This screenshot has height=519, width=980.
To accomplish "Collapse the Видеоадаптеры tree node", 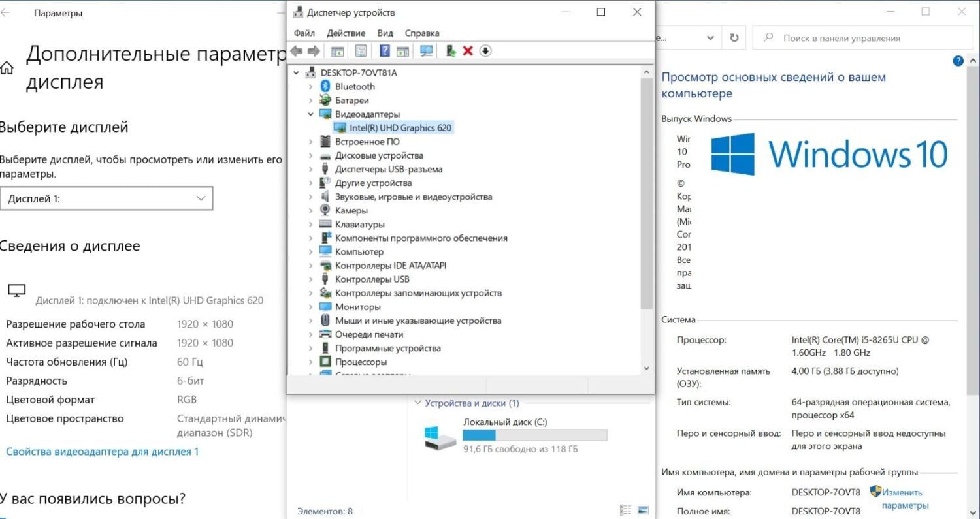I will click(311, 114).
